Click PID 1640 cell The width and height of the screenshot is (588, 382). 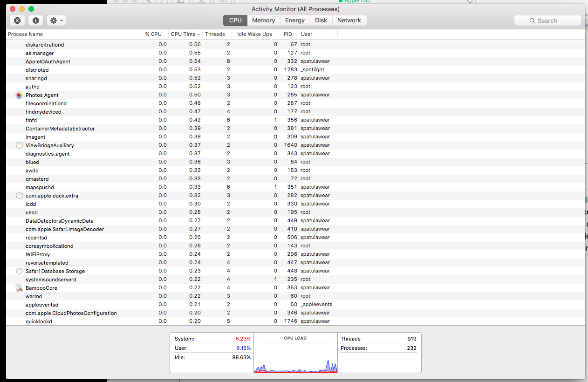291,145
